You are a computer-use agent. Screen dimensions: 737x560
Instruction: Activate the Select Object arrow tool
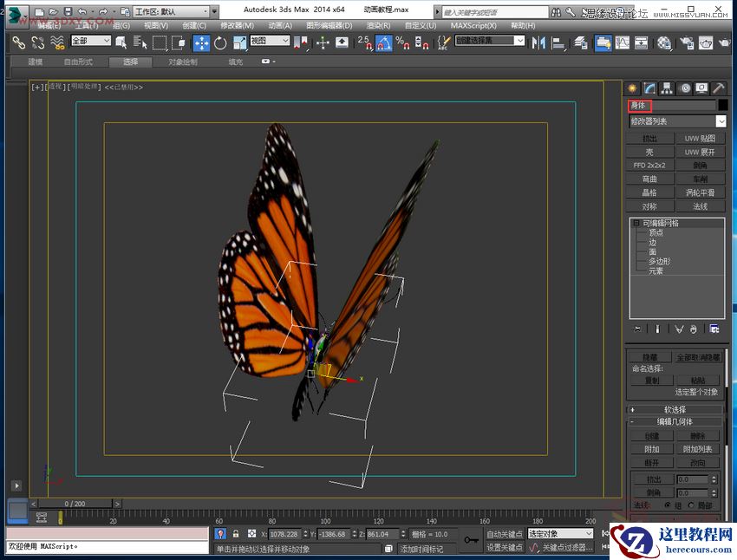(x=121, y=41)
